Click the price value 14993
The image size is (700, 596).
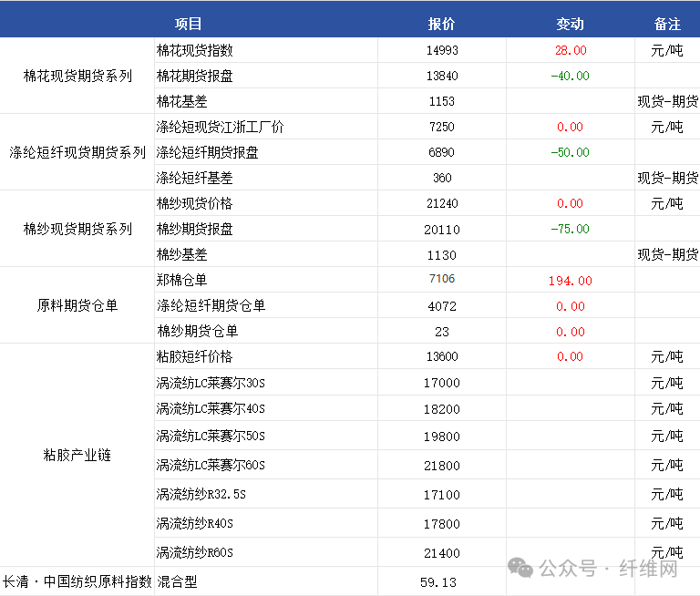coord(442,50)
